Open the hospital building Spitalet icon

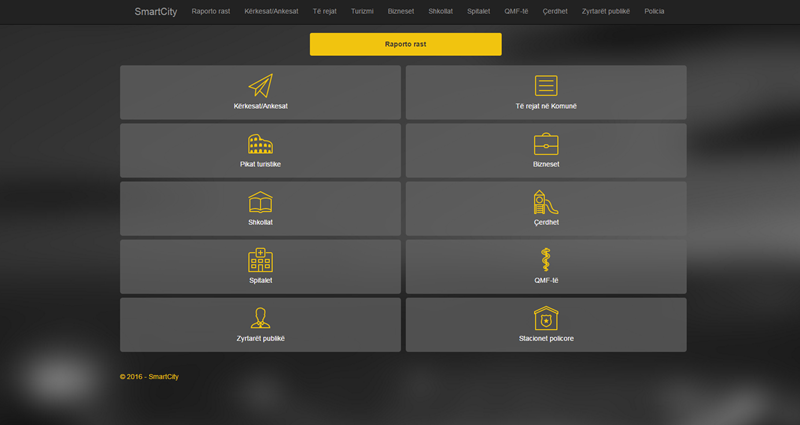pyautogui.click(x=260, y=260)
